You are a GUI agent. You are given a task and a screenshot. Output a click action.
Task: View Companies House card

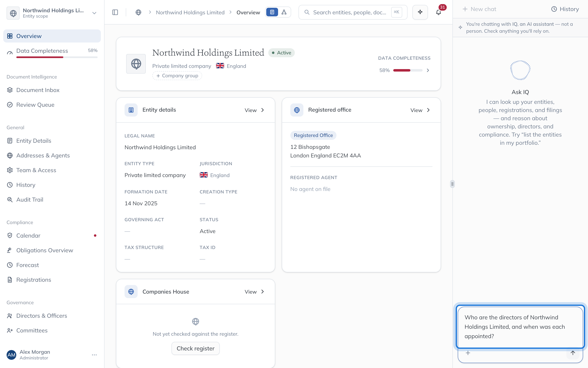point(254,292)
